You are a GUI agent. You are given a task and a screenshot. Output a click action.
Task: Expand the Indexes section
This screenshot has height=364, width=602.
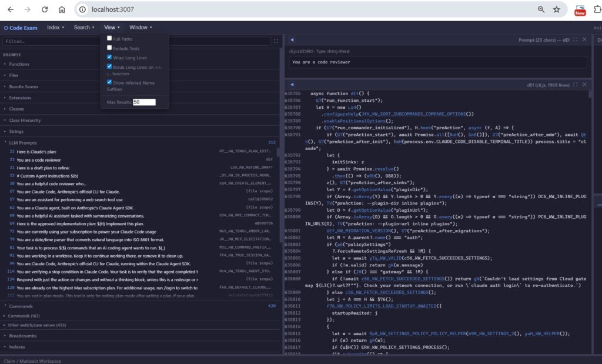click(17, 347)
